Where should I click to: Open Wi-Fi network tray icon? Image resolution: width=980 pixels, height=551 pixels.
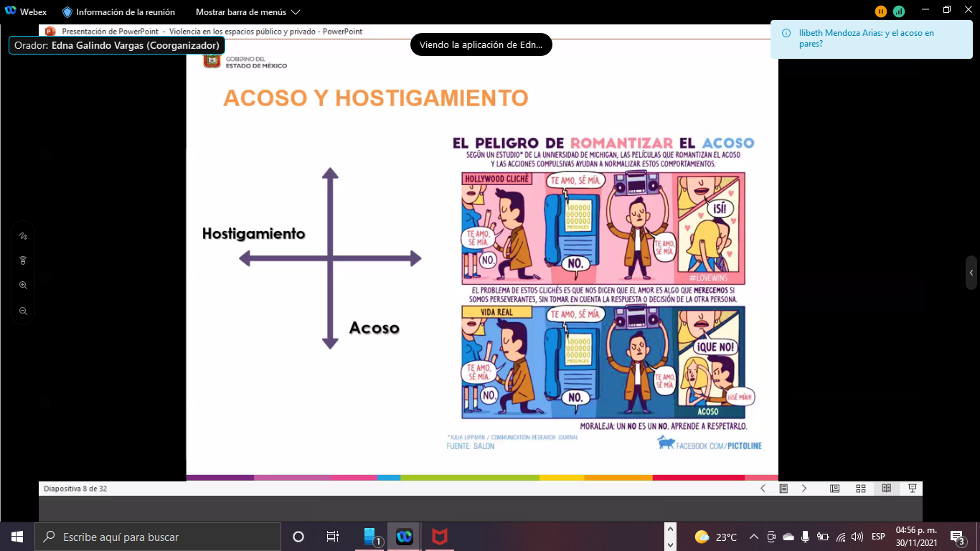coord(841,537)
